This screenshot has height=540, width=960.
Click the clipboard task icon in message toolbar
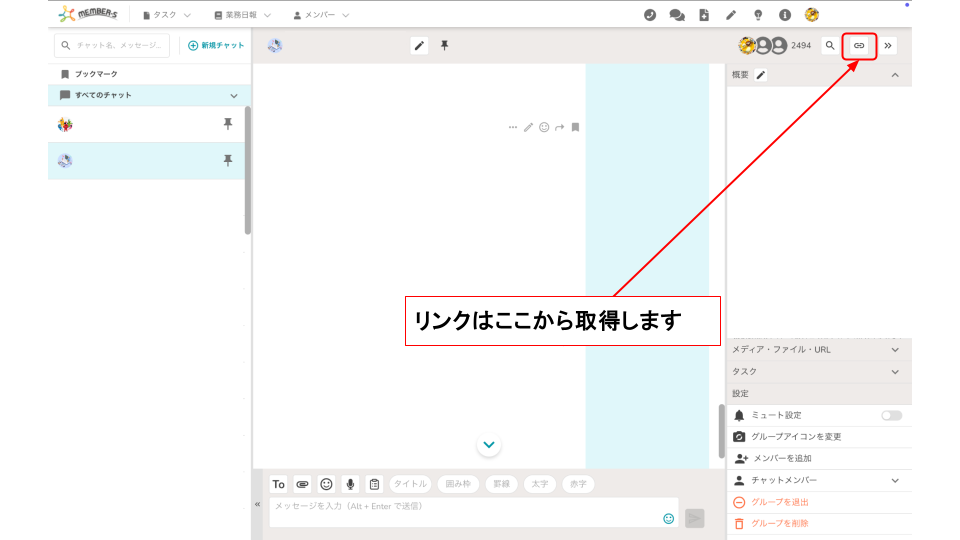[374, 484]
